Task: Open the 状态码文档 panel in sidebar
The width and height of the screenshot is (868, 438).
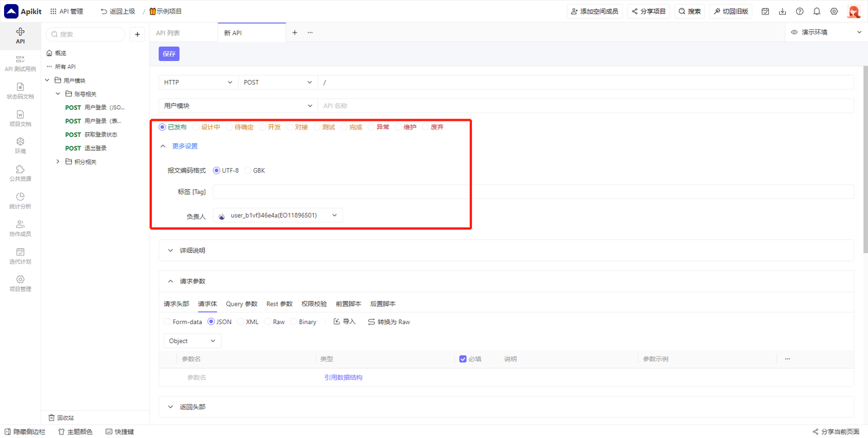Action: pyautogui.click(x=20, y=92)
